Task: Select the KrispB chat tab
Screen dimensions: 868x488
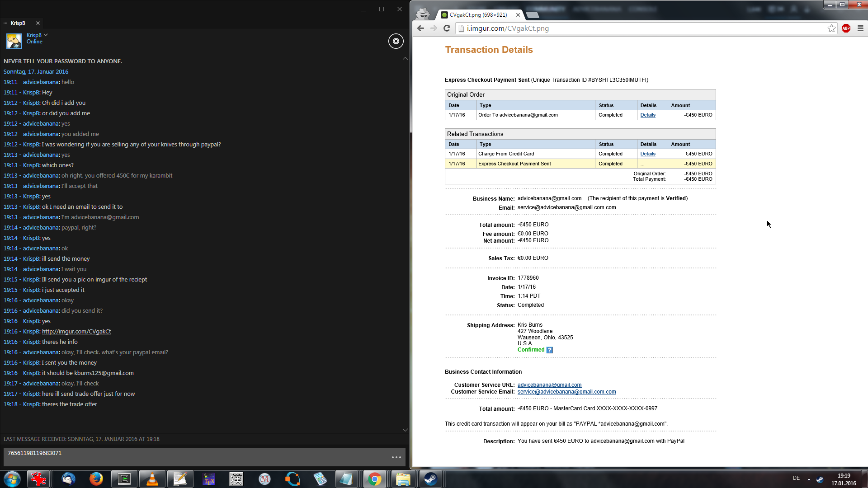Action: click(x=18, y=23)
